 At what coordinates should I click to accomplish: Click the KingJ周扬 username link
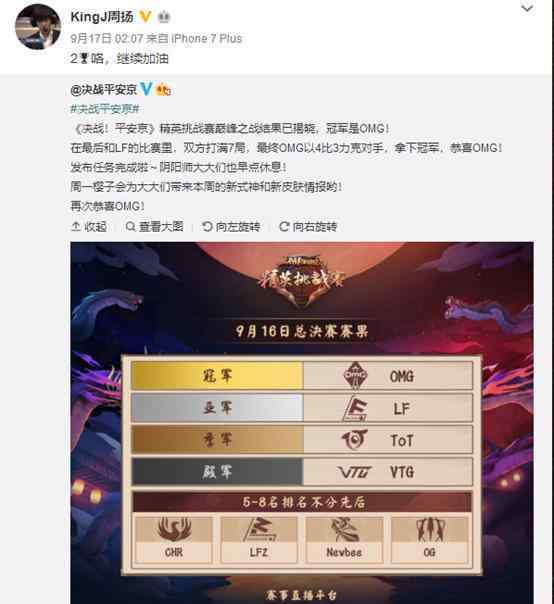tap(102, 17)
